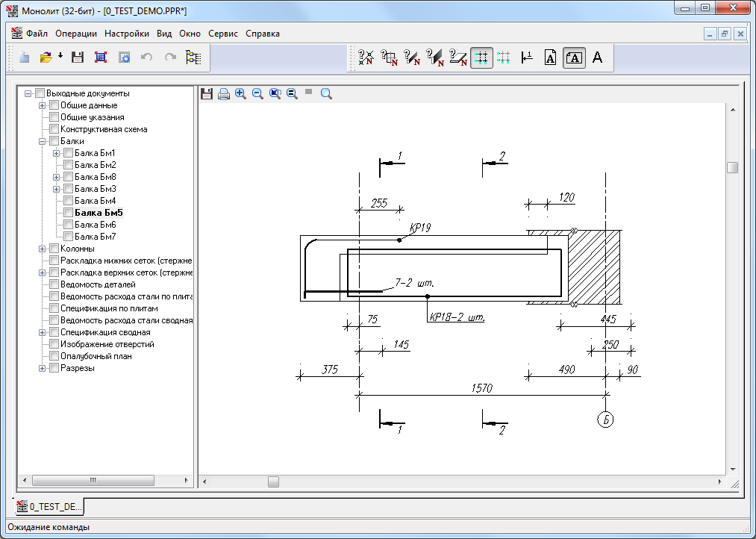This screenshot has height=539, width=756.
Task: Click the new document icon in toolbar
Action: tap(25, 57)
